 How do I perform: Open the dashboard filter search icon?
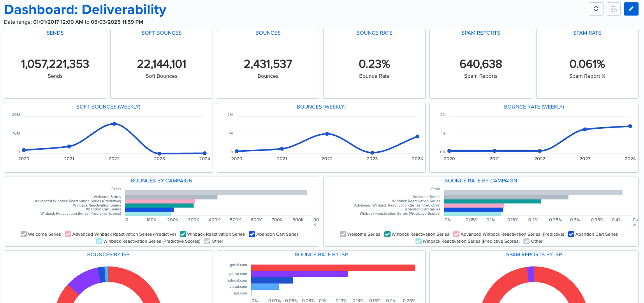pos(613,9)
